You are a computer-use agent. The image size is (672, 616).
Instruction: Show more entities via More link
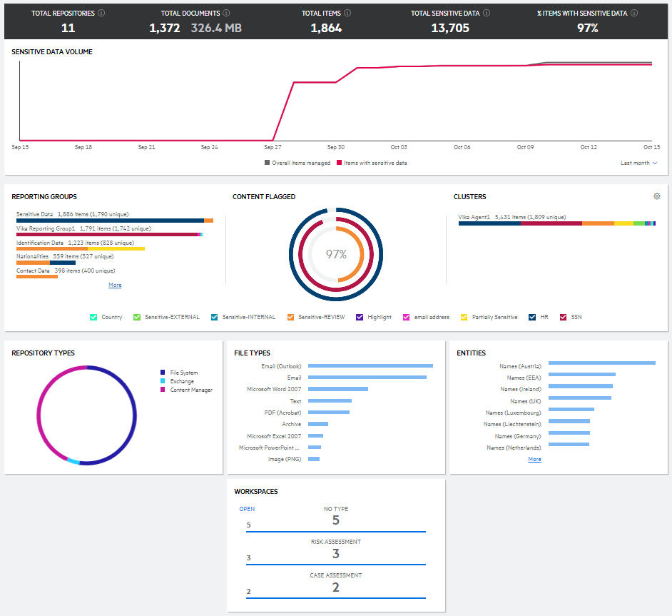click(534, 459)
